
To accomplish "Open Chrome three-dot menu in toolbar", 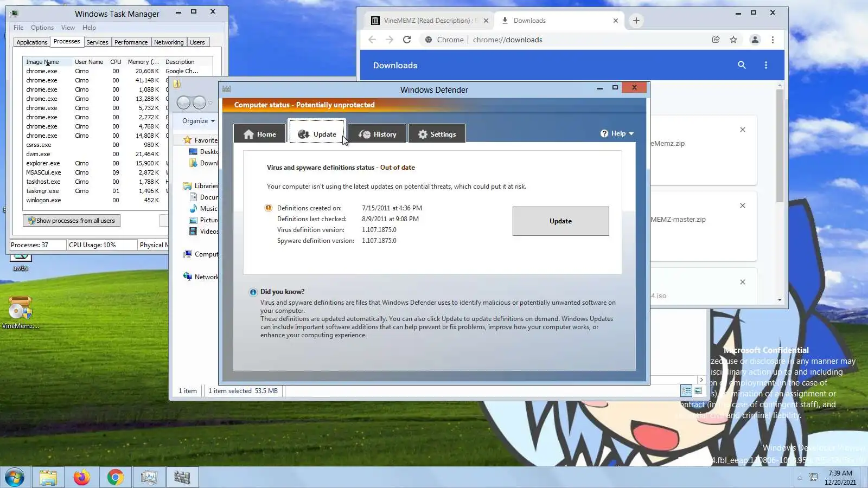I will click(x=773, y=40).
